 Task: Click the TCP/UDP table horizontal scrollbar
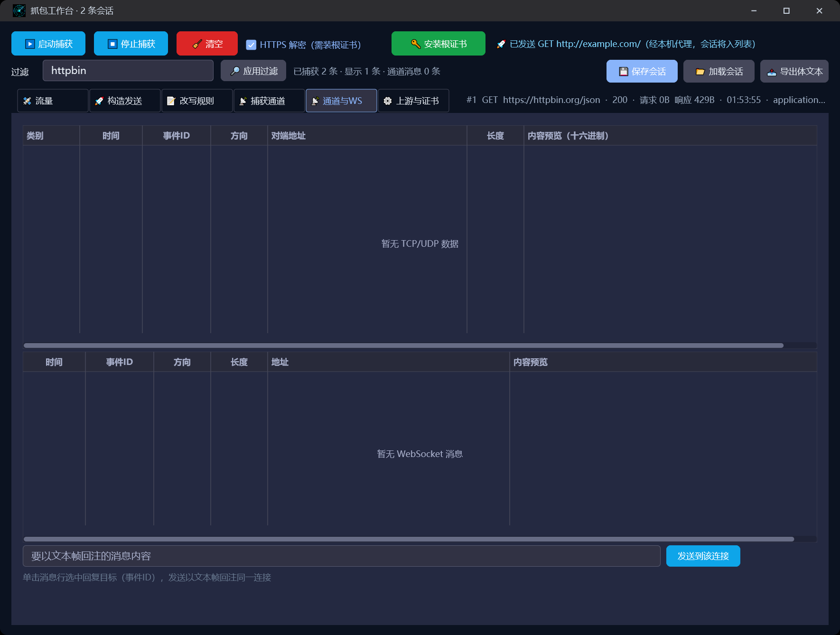click(x=403, y=346)
